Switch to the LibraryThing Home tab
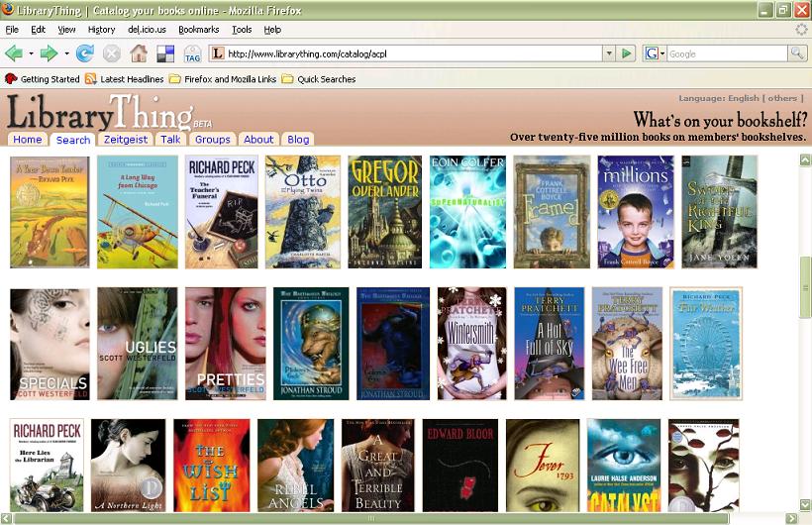 28,140
